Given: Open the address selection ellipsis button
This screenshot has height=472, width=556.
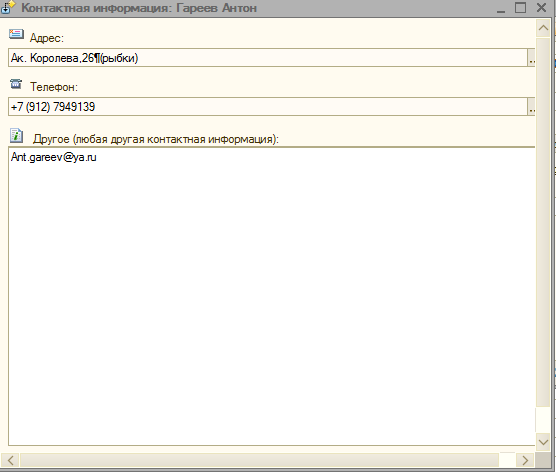Looking at the screenshot, I should coord(531,58).
